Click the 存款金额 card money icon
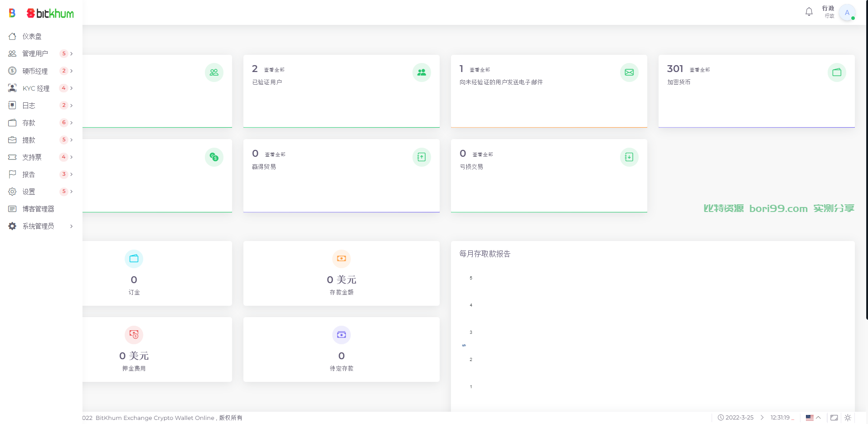Viewport: 868px width, 424px height. [341, 259]
